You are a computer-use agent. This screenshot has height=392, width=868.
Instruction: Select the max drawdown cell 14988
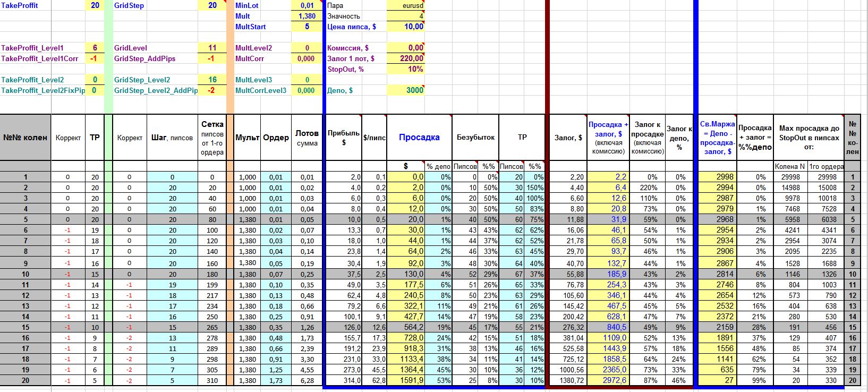click(x=789, y=188)
